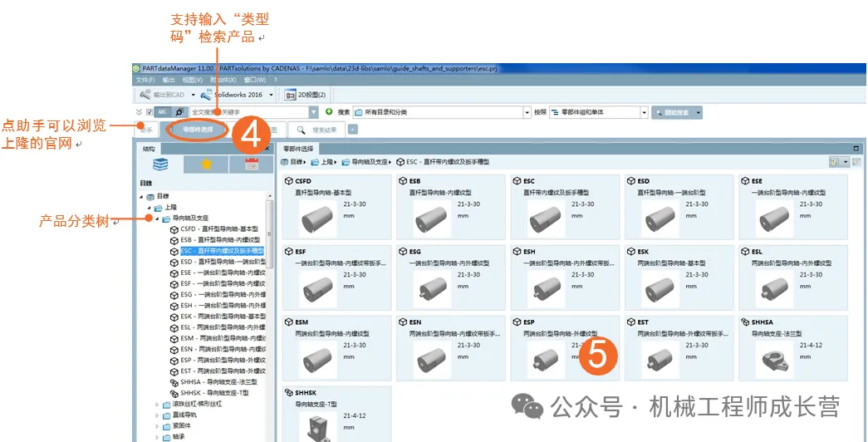Expand the double-chevron search options
Screen dimensions: 868x442
[140, 112]
